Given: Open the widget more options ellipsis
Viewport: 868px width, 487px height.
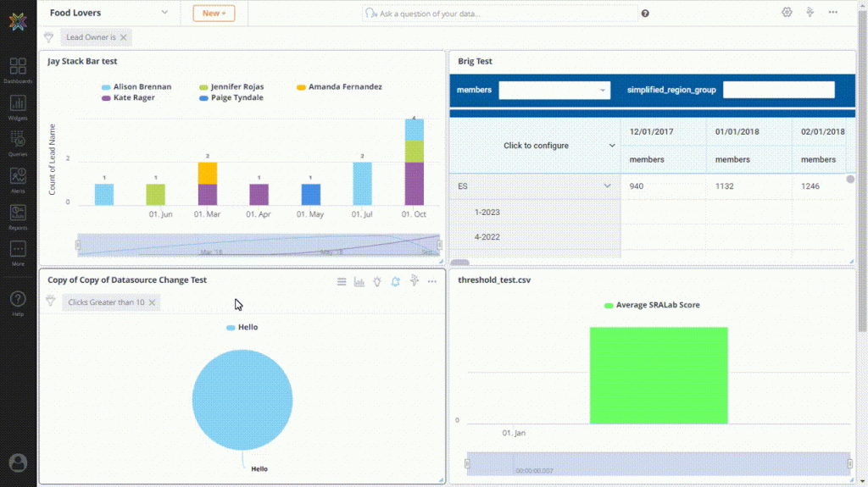Looking at the screenshot, I should coord(431,282).
